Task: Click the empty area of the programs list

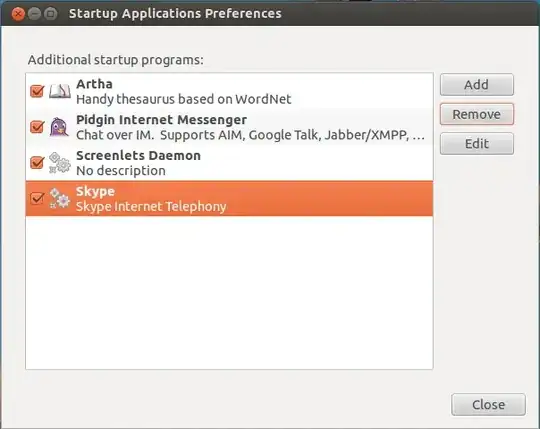Action: 229,293
